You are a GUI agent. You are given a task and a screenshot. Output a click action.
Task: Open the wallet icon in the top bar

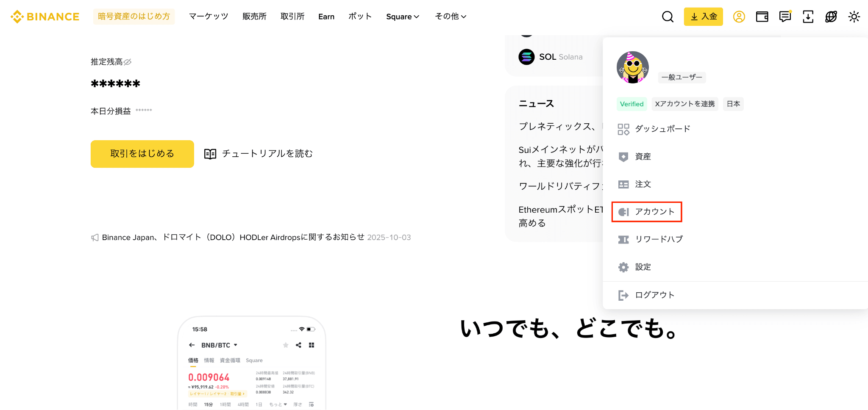[762, 17]
